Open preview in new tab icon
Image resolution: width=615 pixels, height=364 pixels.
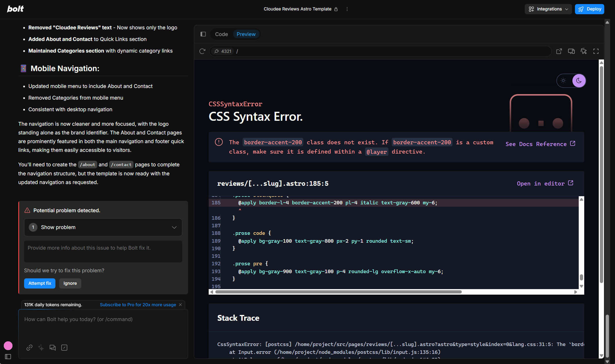[x=559, y=51]
